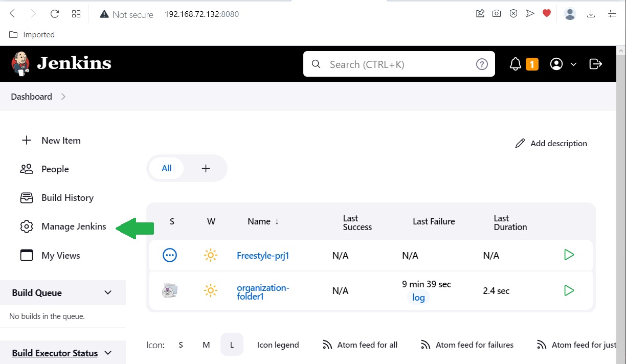Open the browser speed dial grid
The height and width of the screenshot is (364, 626).
76,14
